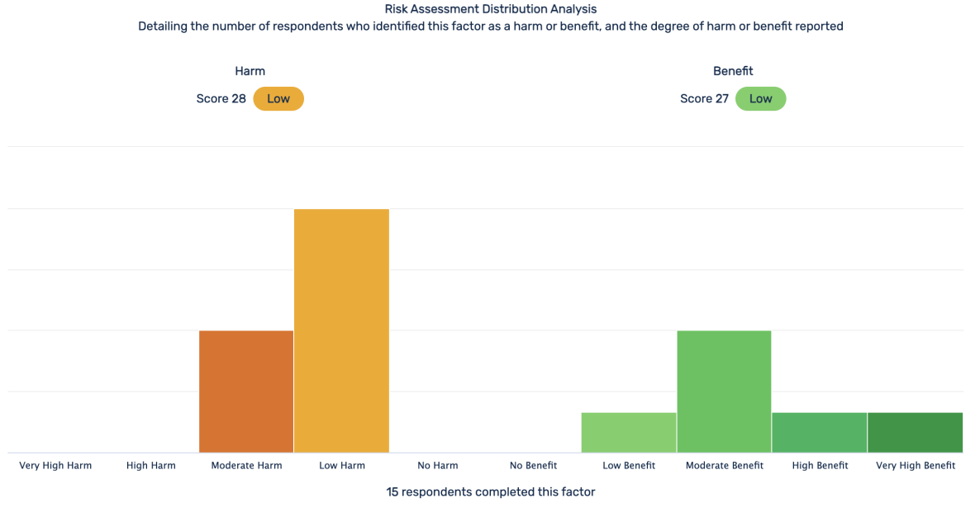The height and width of the screenshot is (508, 980).
Task: Click the 15 respondents completed text
Action: (x=491, y=492)
